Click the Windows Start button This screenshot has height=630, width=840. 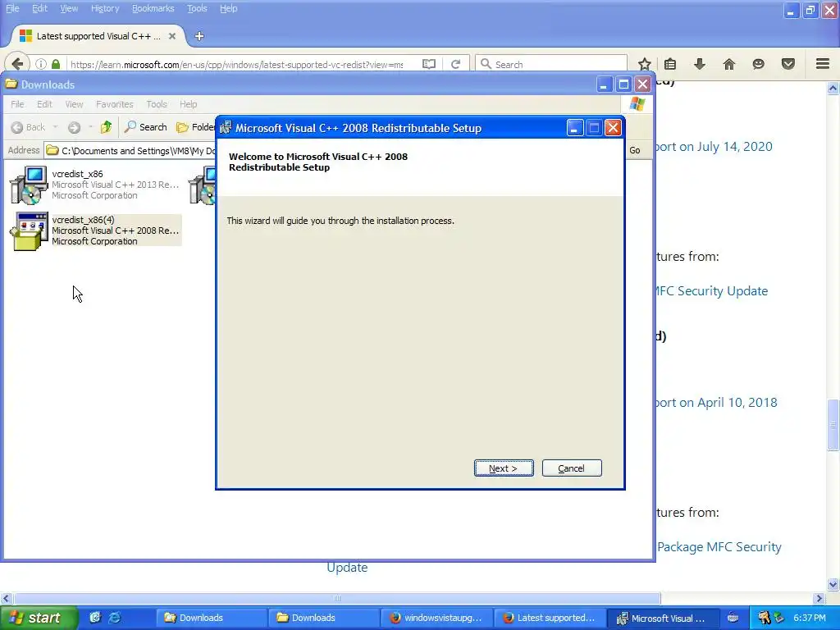tap(39, 618)
